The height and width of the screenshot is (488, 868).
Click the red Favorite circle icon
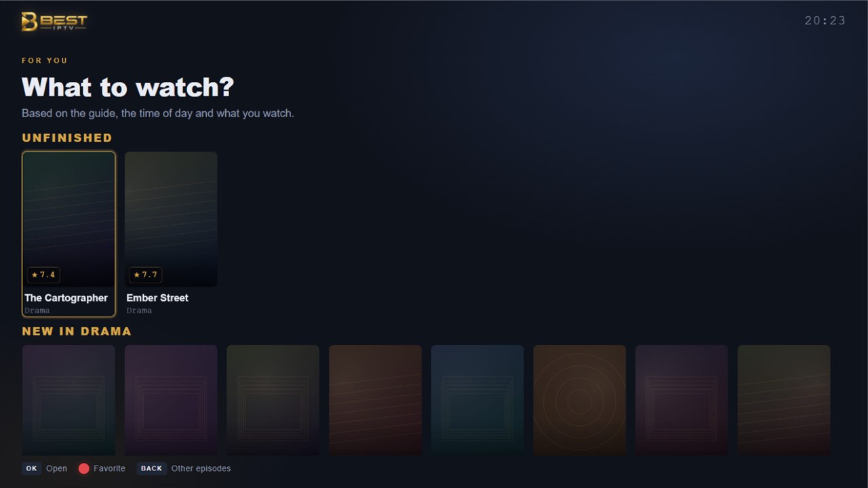pos(83,468)
